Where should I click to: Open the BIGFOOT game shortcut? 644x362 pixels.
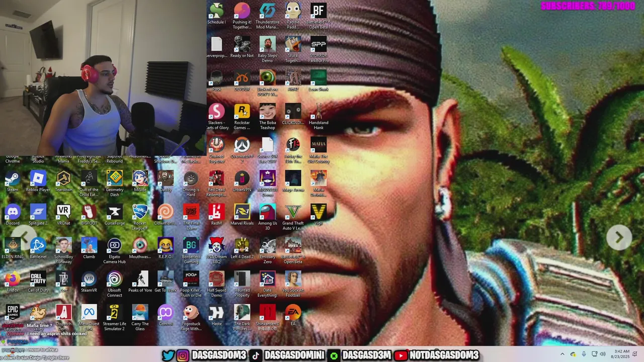point(89,215)
